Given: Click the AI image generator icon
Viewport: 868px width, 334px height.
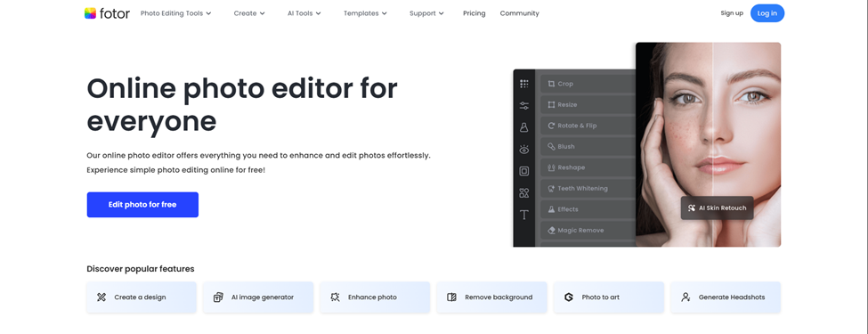Looking at the screenshot, I should (x=218, y=297).
